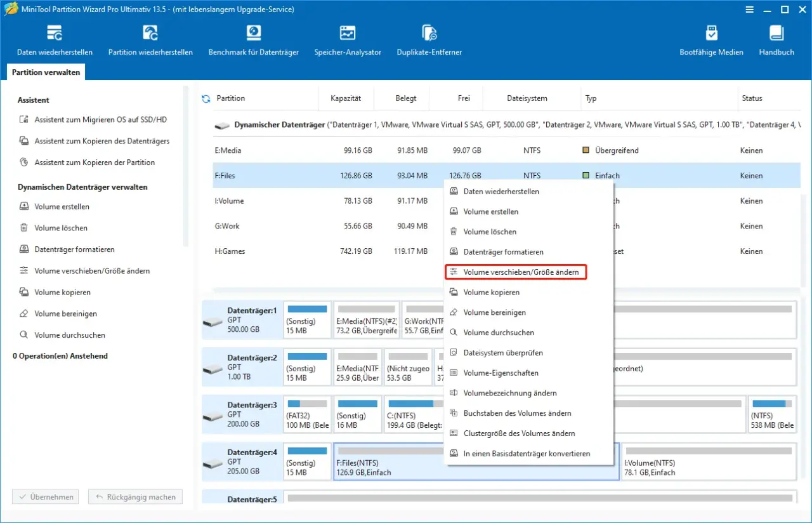
Task: Click the Übernehmen button
Action: click(46, 497)
